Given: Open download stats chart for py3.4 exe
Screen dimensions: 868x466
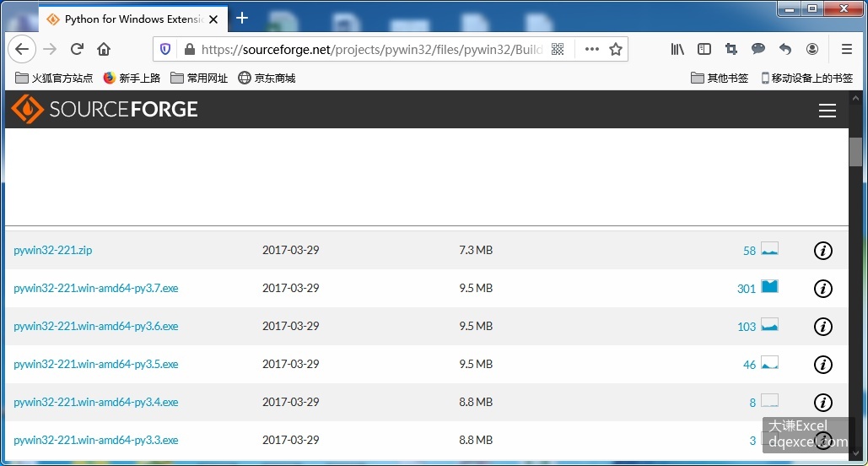Looking at the screenshot, I should [x=769, y=400].
